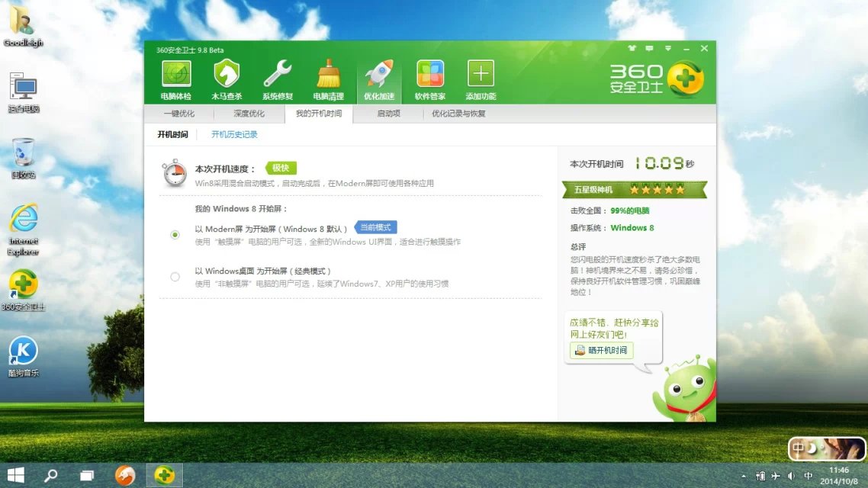868x488 pixels.
Task: Click the 99%的电脑 text
Action: pyautogui.click(x=630, y=210)
